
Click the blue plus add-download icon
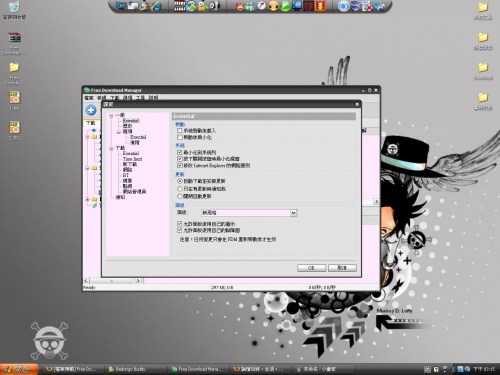coord(91,110)
